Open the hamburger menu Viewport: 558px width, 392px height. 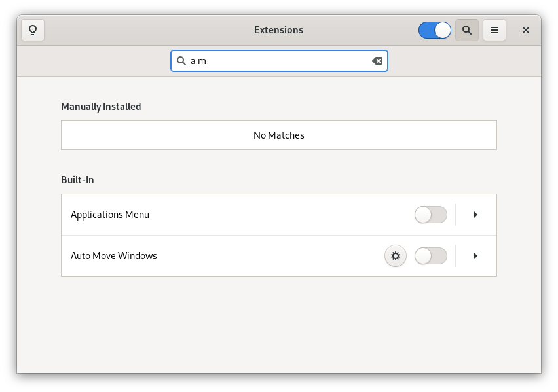click(494, 30)
